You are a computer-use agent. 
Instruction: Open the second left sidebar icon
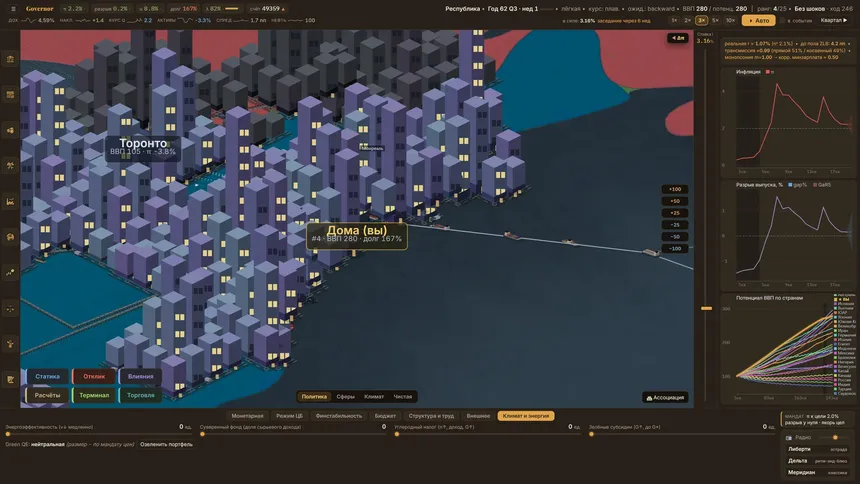(10, 95)
